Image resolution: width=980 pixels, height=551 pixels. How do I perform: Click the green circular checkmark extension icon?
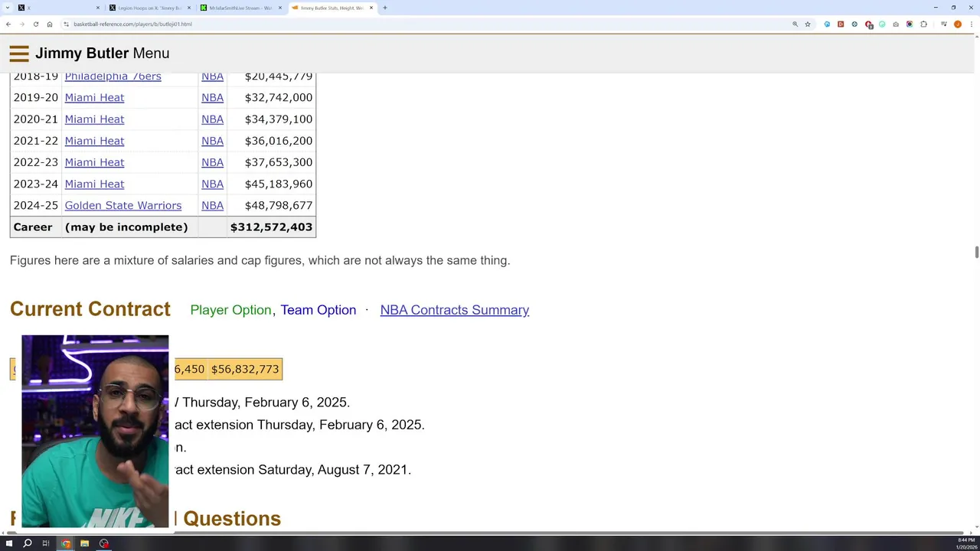tap(882, 24)
